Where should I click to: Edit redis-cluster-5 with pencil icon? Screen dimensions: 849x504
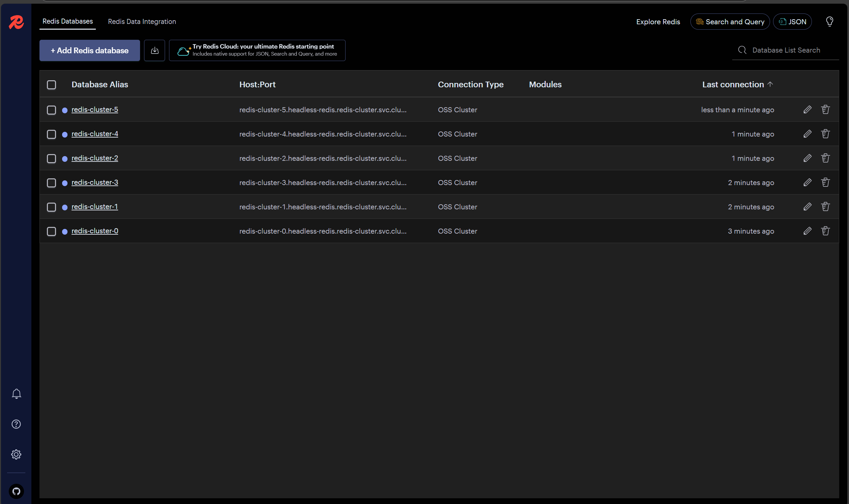807,109
